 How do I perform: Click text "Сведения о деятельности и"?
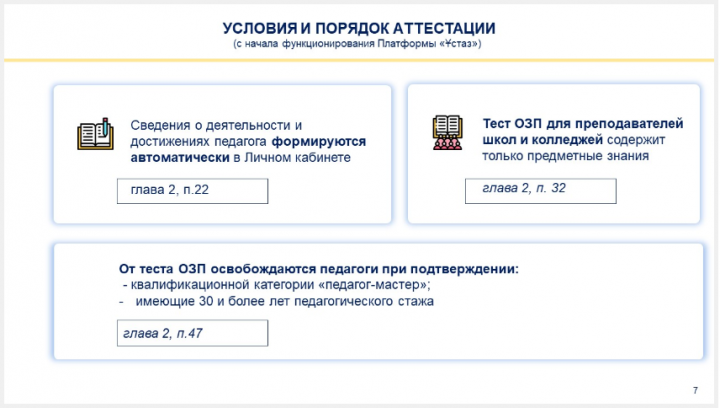point(216,125)
